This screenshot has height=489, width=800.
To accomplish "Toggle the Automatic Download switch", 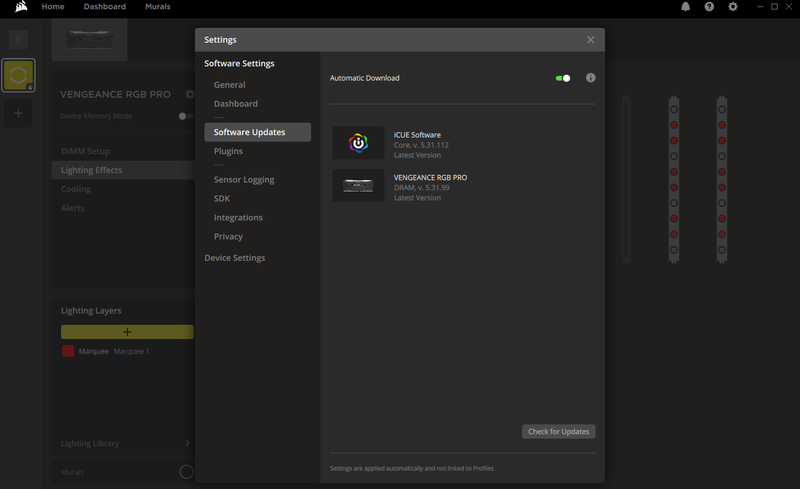I will (x=563, y=78).
